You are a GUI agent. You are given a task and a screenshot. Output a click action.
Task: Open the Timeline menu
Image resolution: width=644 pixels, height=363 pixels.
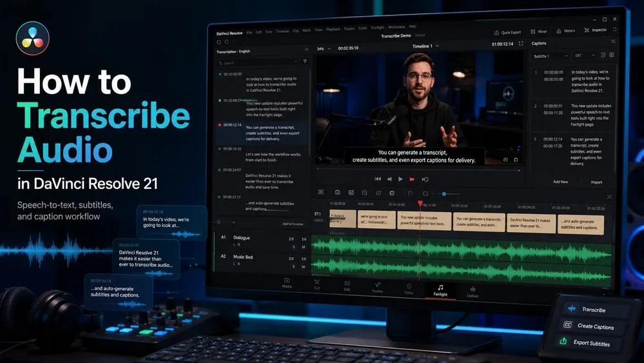click(x=282, y=31)
